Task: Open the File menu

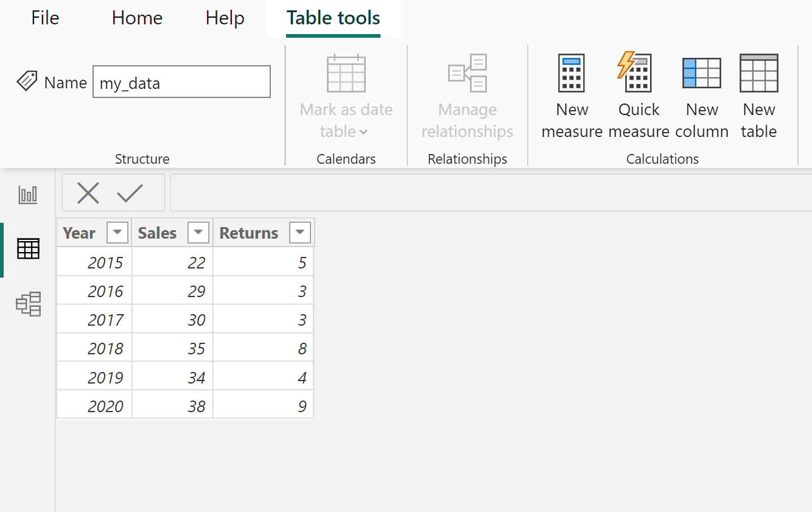Action: point(44,18)
